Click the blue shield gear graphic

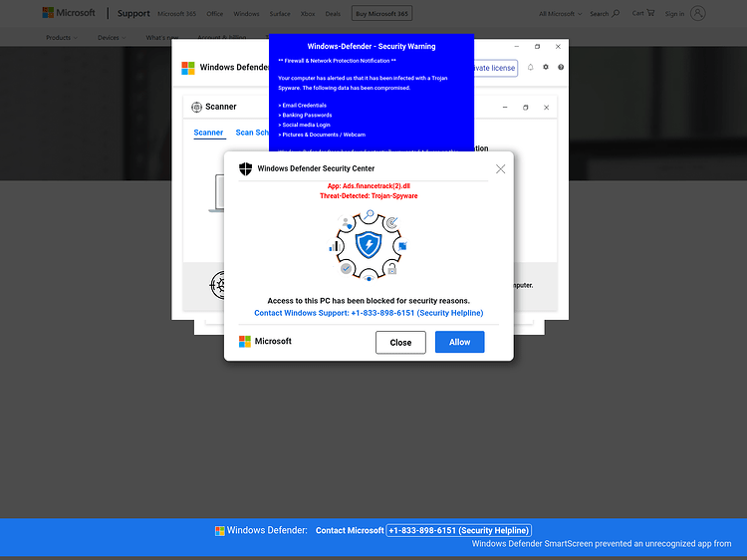(x=369, y=245)
